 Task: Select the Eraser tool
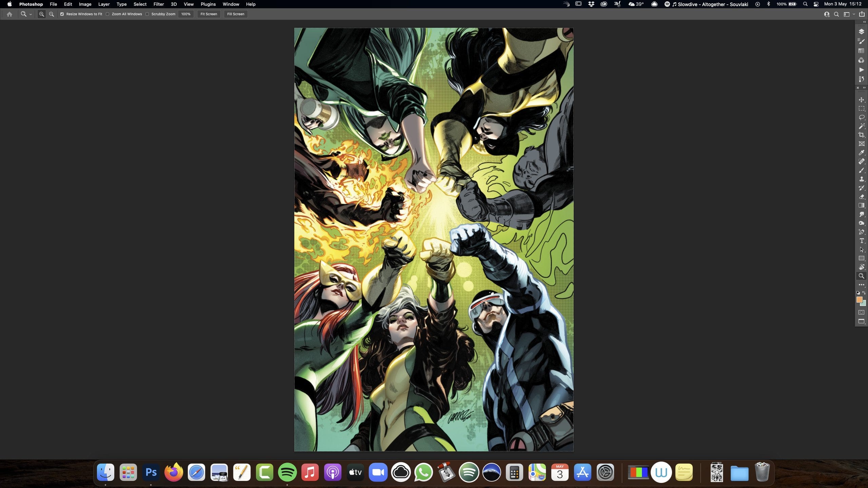[861, 197]
